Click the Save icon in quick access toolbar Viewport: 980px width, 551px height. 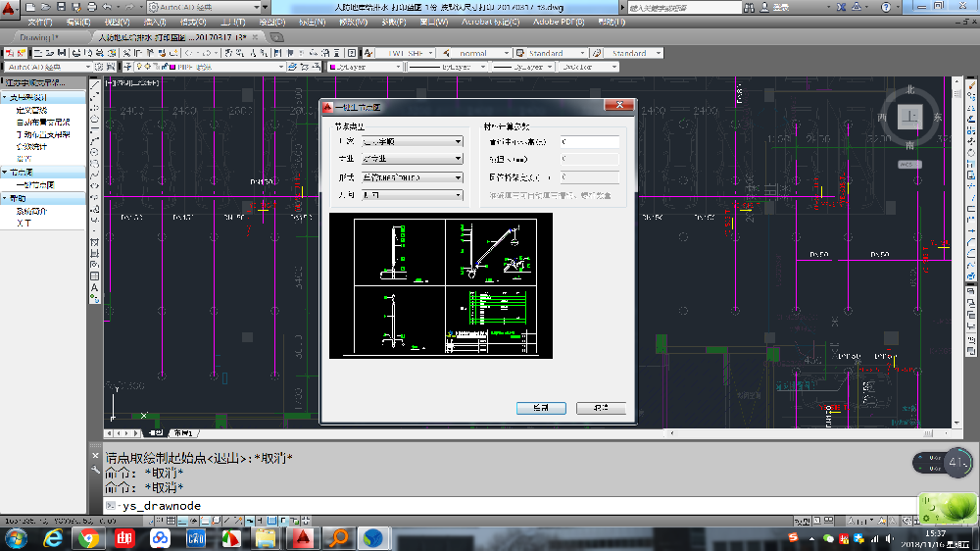point(61,6)
